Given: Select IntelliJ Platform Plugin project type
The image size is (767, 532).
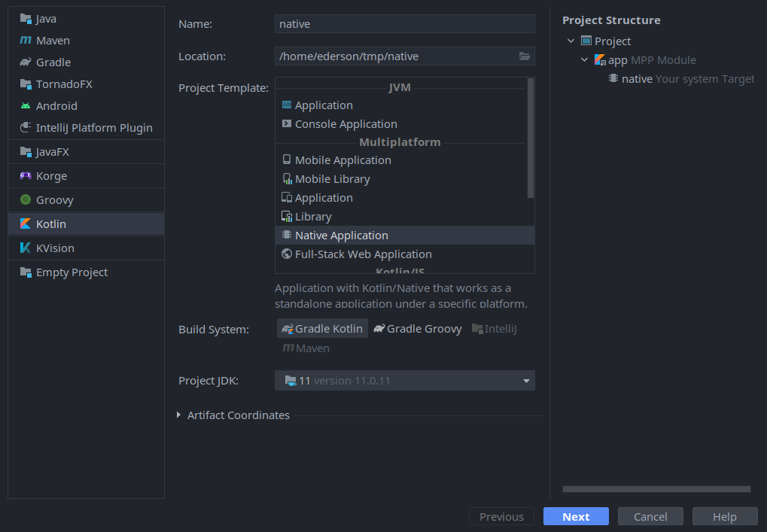Looking at the screenshot, I should [86, 128].
